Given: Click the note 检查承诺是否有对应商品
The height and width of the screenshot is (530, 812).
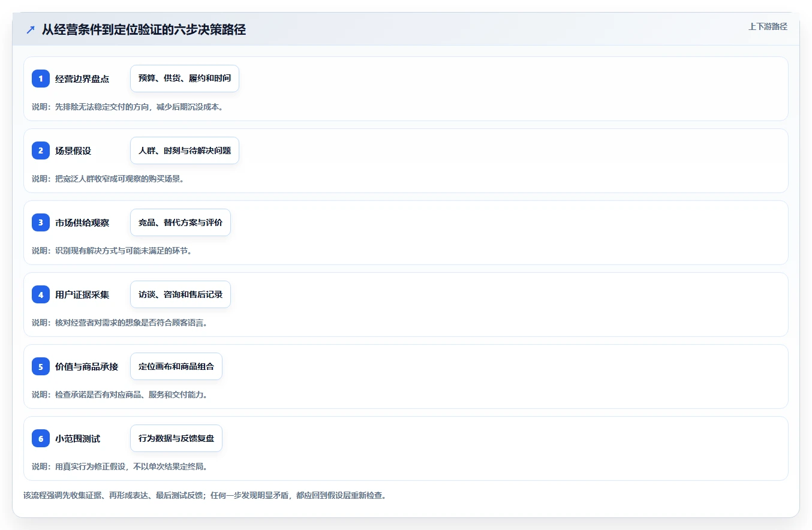Looking at the screenshot, I should click(97, 395).
